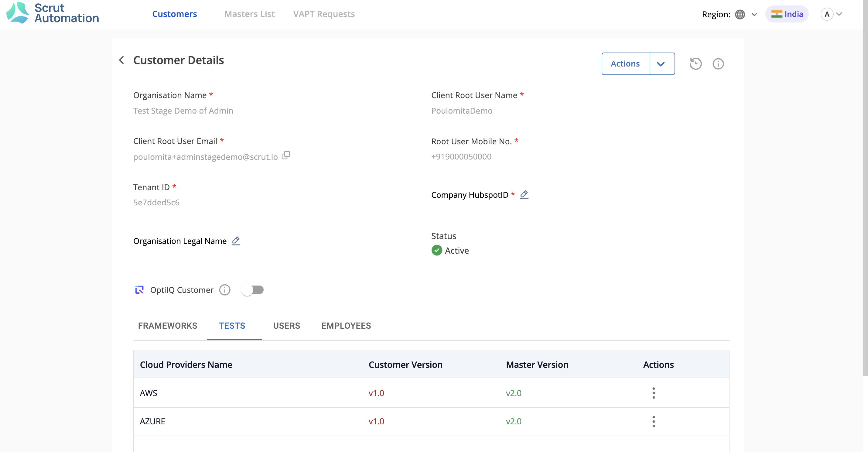Open the history clock icon
This screenshot has width=868, height=452.
pyautogui.click(x=695, y=64)
